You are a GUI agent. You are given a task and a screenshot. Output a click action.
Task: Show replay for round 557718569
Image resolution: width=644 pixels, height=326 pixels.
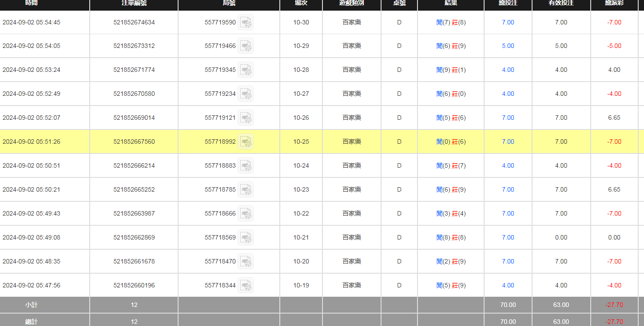(246, 238)
